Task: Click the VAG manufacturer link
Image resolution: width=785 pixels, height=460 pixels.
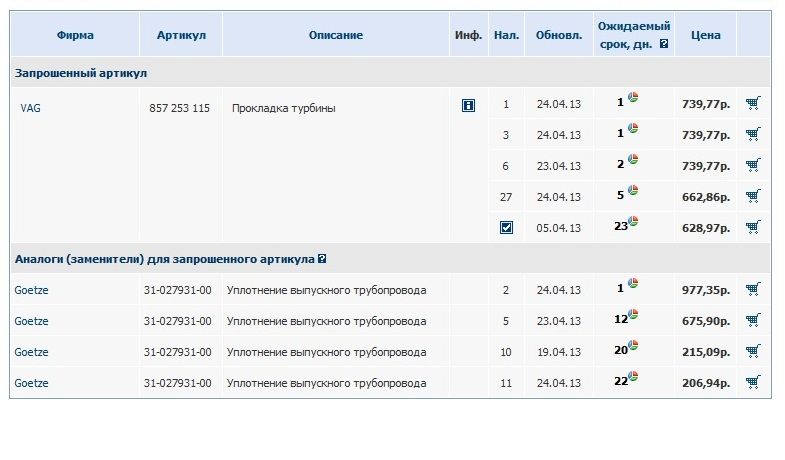Action: coord(30,108)
